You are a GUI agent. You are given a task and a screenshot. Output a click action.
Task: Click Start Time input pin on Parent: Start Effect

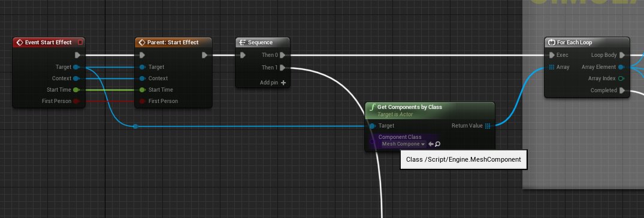[142, 89]
